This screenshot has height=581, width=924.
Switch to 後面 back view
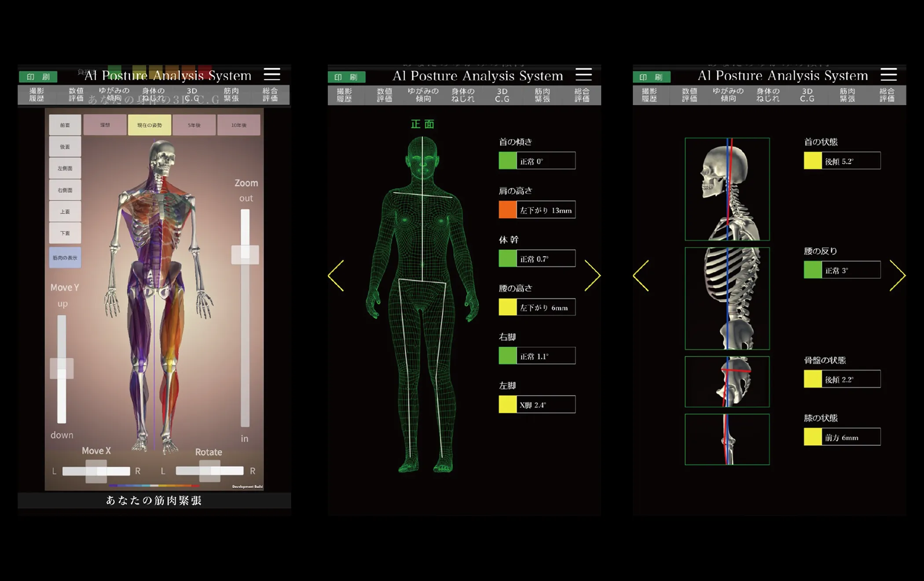click(65, 147)
